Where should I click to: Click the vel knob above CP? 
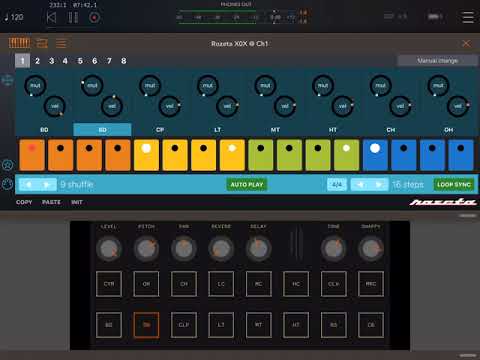pos(170,106)
